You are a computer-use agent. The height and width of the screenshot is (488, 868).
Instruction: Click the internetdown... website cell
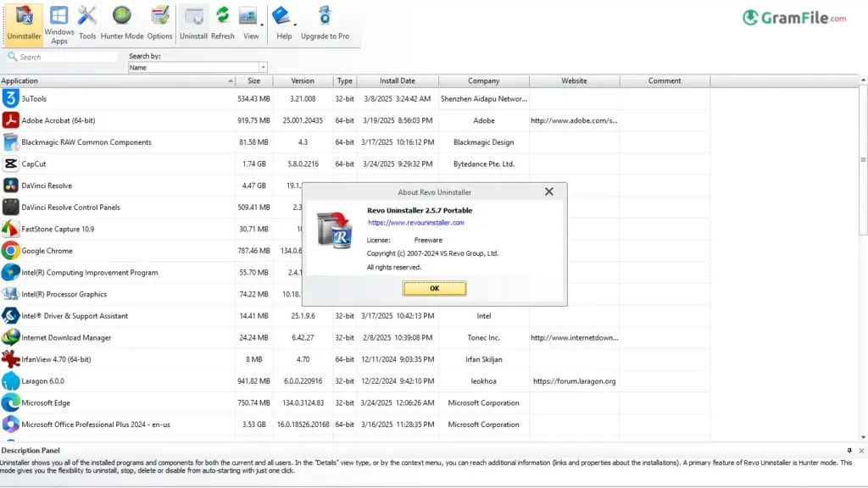574,337
